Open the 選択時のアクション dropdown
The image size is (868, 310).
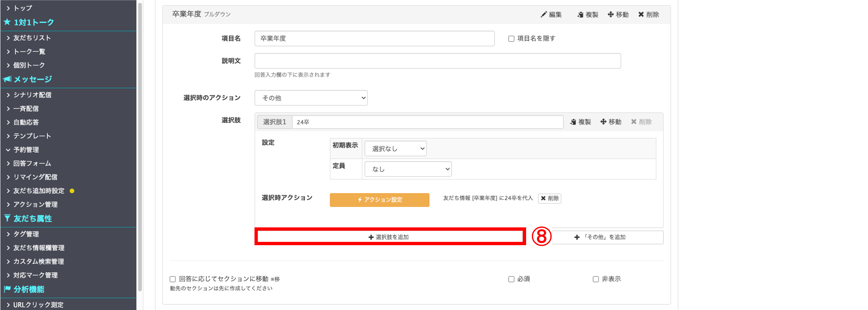(311, 98)
